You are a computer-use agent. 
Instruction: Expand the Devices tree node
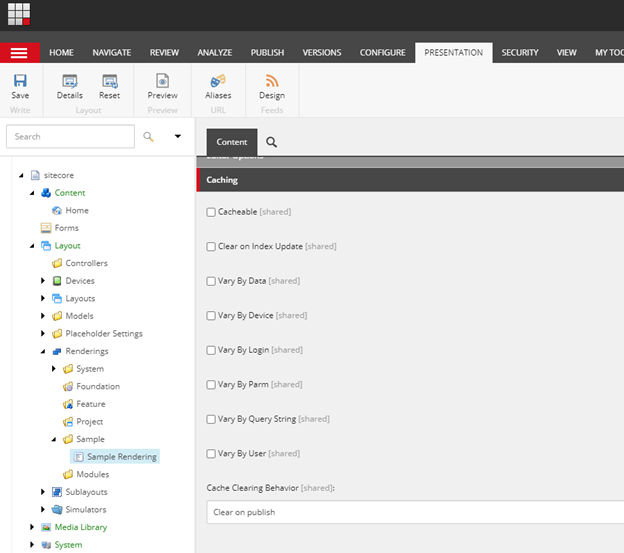43,281
